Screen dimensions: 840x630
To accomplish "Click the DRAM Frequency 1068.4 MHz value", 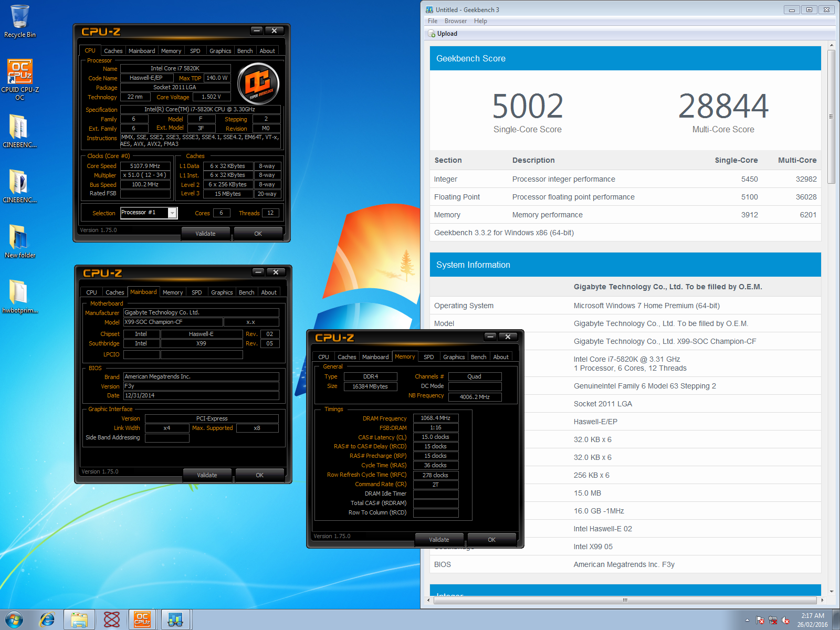I will click(x=436, y=418).
